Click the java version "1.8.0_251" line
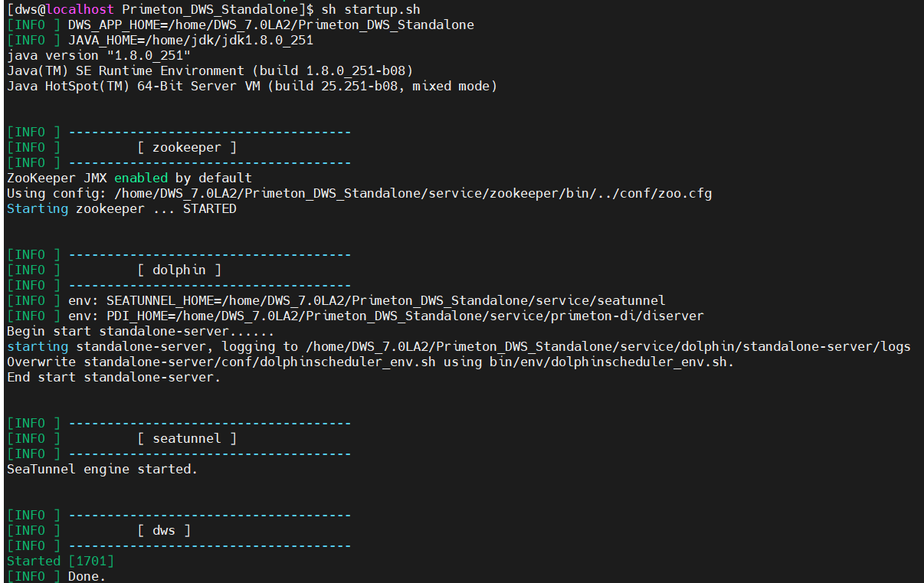 click(x=99, y=55)
